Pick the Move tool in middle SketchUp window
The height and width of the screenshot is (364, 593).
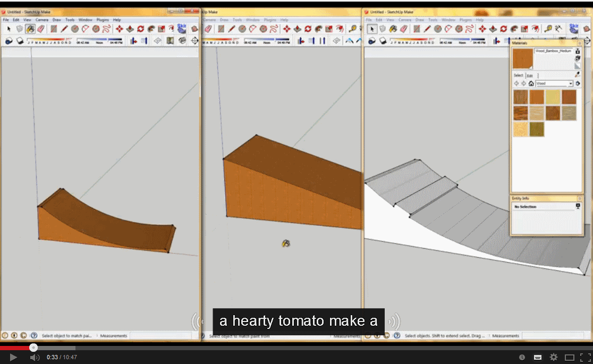pyautogui.click(x=286, y=29)
